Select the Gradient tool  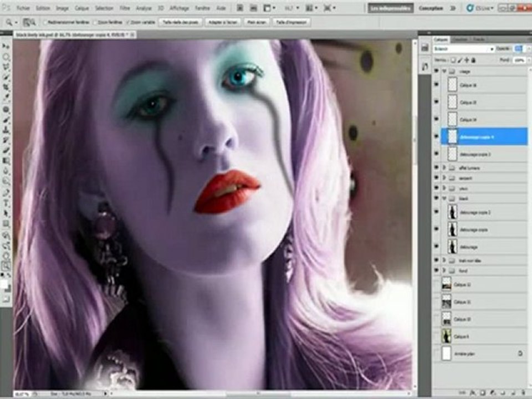point(6,161)
